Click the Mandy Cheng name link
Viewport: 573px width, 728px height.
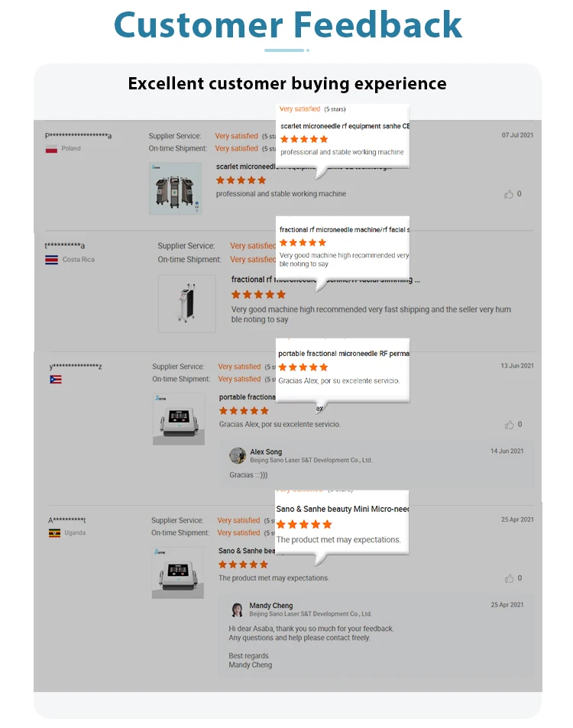271,606
